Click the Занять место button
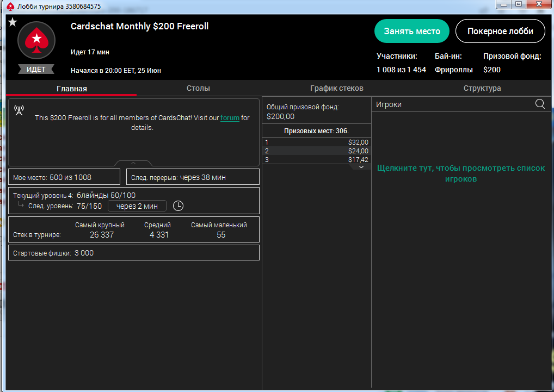 pyautogui.click(x=412, y=31)
